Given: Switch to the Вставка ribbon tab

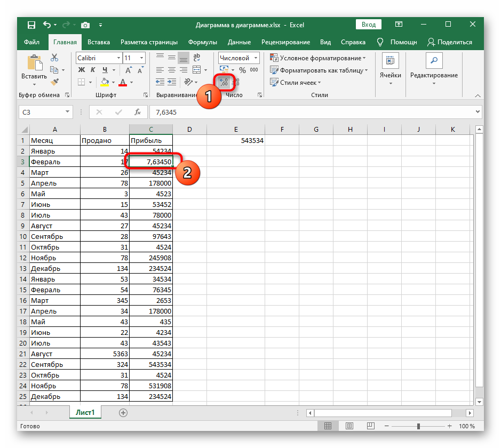Looking at the screenshot, I should click(x=99, y=42).
